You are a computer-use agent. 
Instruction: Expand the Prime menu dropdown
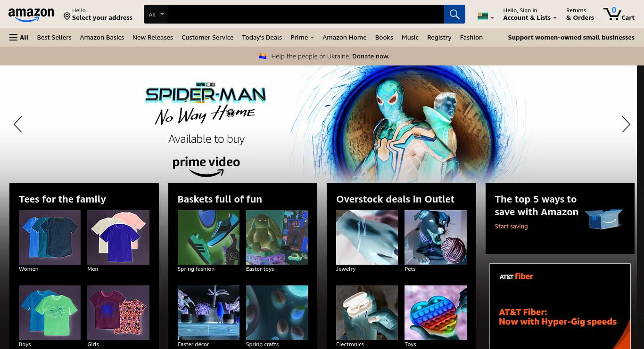click(302, 37)
